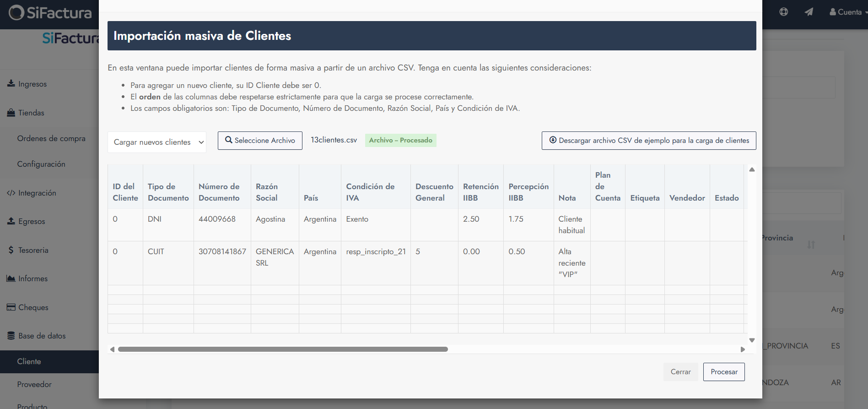The image size is (868, 409).
Task: Click the Cerrar button
Action: coord(680,372)
